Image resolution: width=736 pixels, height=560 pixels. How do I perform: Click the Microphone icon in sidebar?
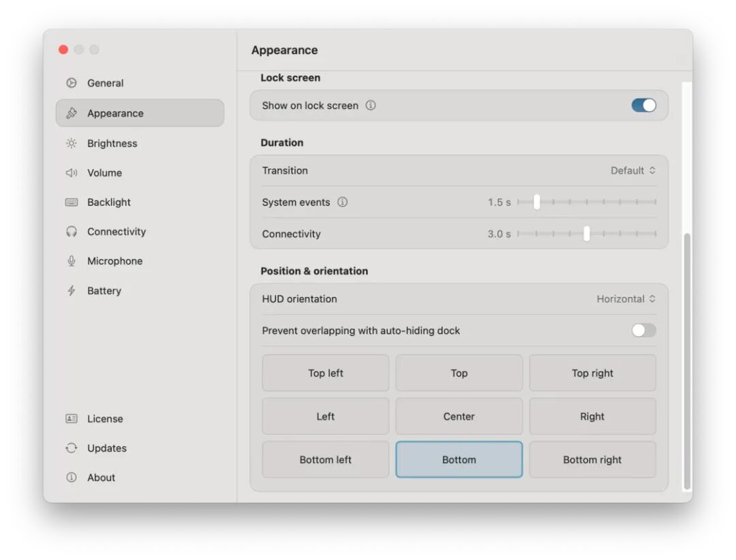(x=72, y=261)
